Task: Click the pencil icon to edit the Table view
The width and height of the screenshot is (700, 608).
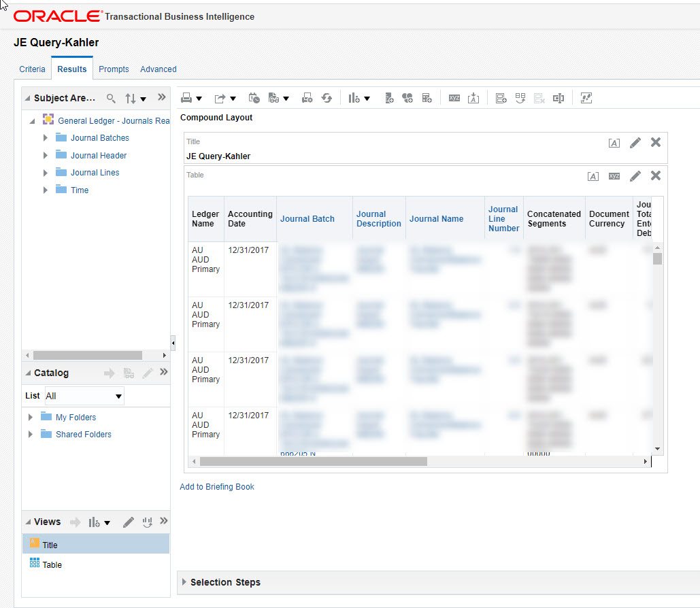Action: [x=635, y=175]
